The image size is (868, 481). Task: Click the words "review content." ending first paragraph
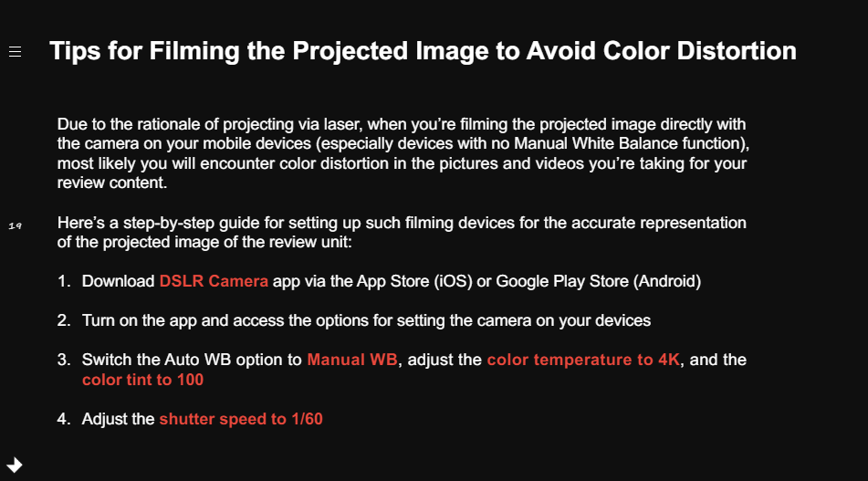[x=112, y=183]
